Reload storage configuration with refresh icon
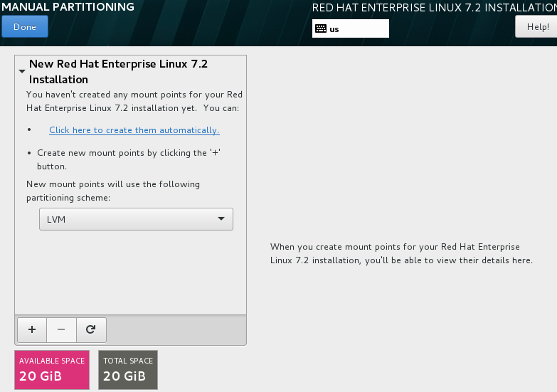 [x=91, y=329]
